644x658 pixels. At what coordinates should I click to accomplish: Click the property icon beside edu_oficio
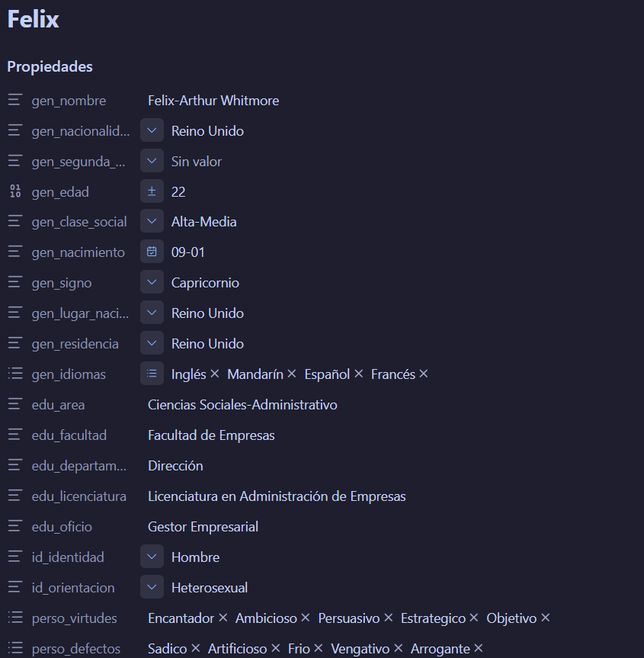point(15,526)
